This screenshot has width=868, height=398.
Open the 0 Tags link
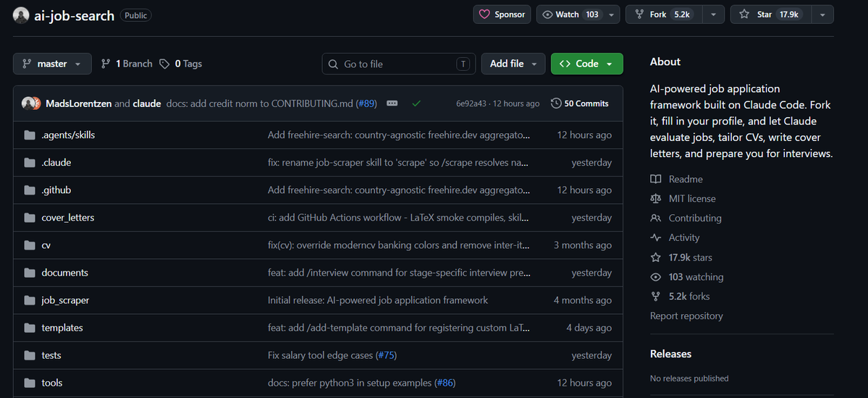pos(180,64)
